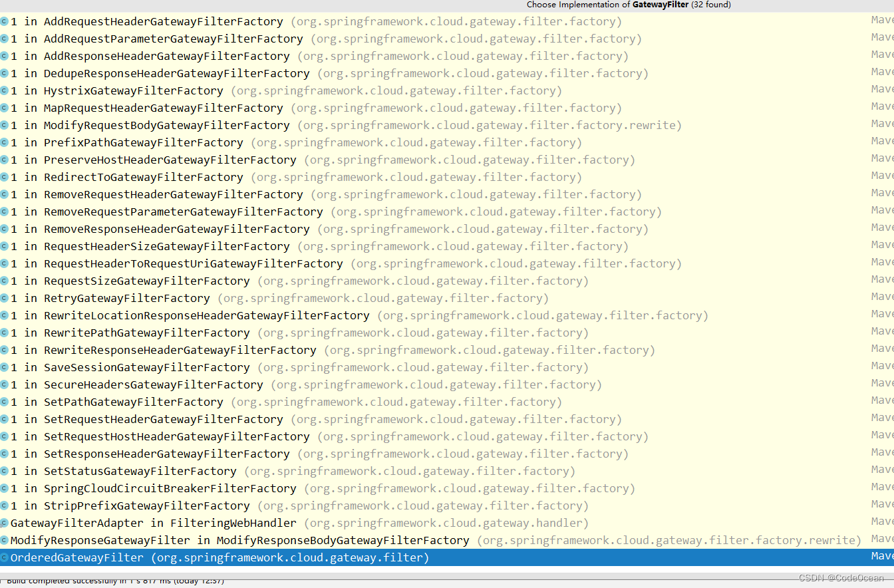Choose RequestSizeGatewayFilterFactory entry
Screen dimensions: 894x588
(447, 281)
